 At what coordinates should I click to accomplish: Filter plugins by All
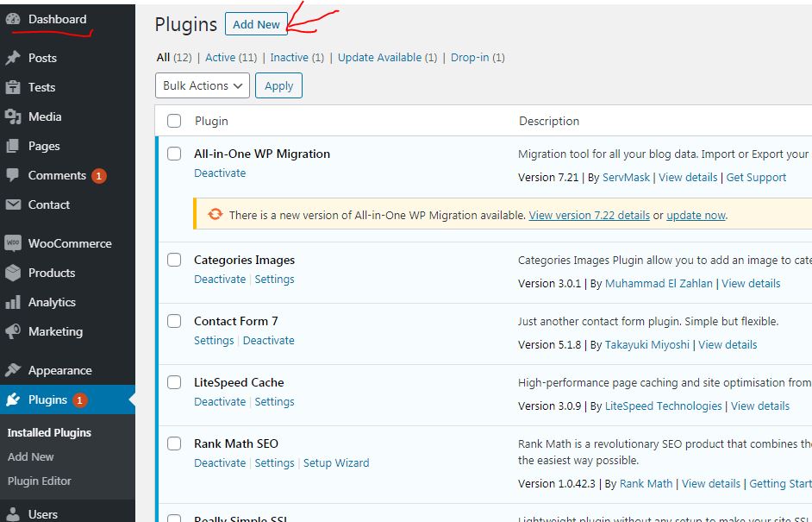click(x=163, y=58)
